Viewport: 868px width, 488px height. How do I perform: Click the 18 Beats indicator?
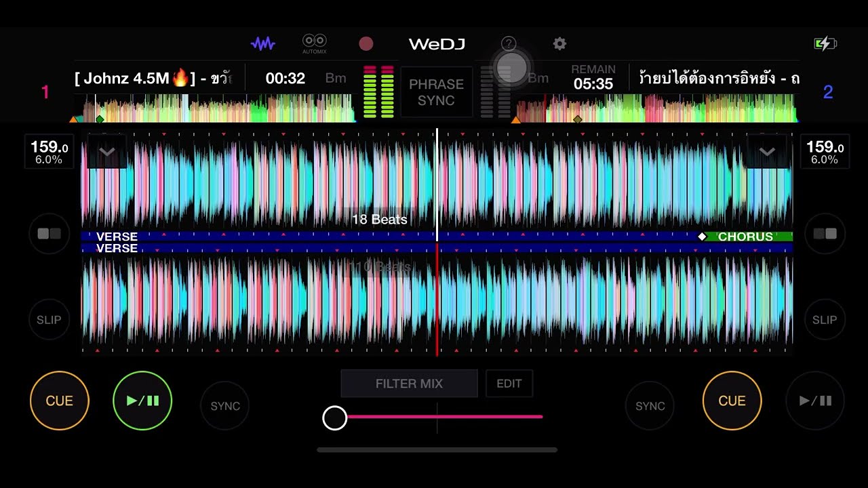[380, 220]
